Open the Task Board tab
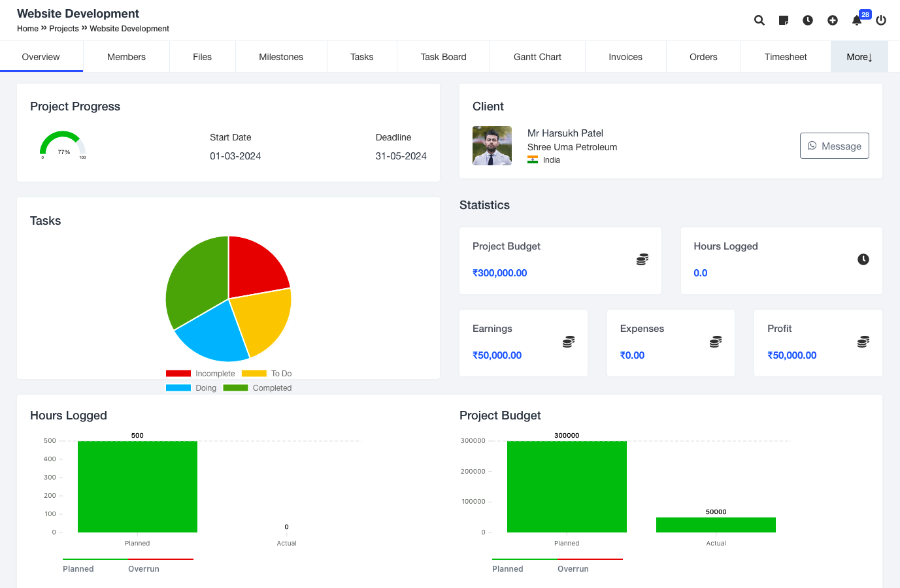The height and width of the screenshot is (588, 900). point(443,57)
